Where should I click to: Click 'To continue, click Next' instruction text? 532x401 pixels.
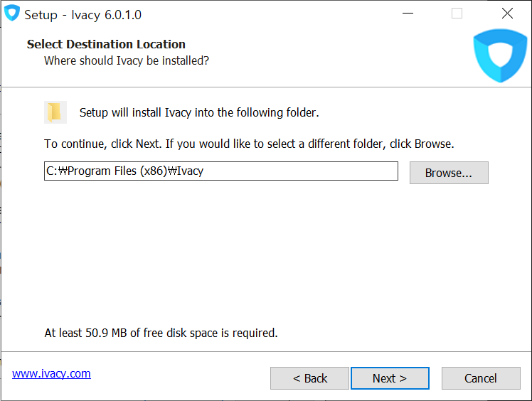pyautogui.click(x=249, y=144)
